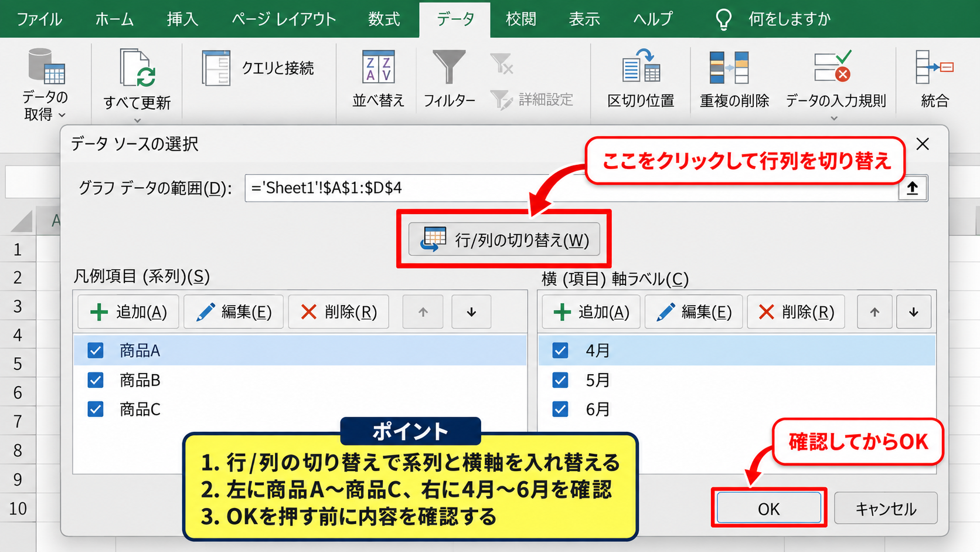Viewport: 980px width, 552px height.
Task: Click 追加 under 凡例項目 (系列)
Action: coord(128,312)
